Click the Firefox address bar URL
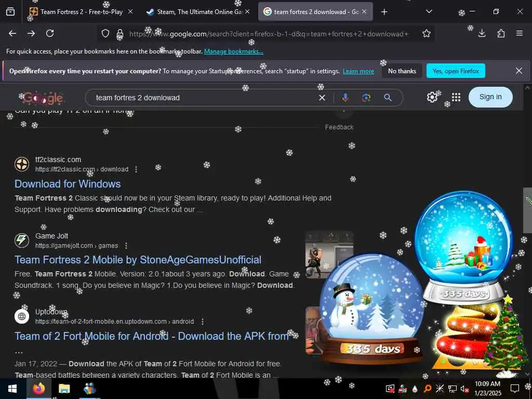Screen dimensions: 532x399 point(269,34)
